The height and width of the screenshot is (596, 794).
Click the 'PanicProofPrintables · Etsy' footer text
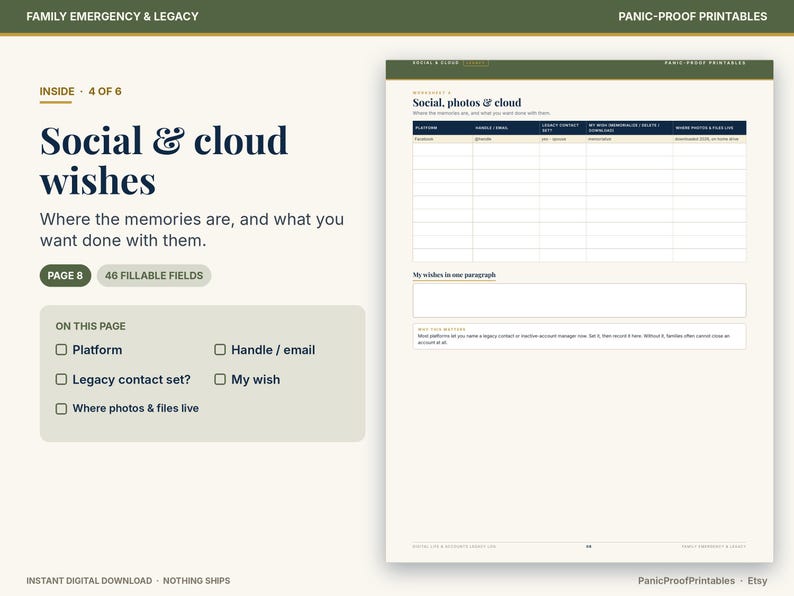[702, 581]
